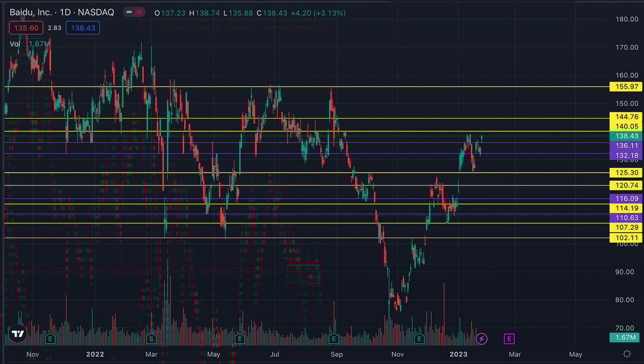
Task: Click the 160.00 price axis tick
Action: coord(627,75)
